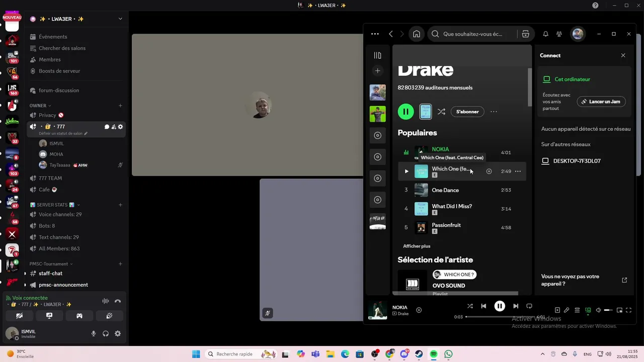Open Spotify notifications bell
This screenshot has height=362, width=644.
click(545, 34)
